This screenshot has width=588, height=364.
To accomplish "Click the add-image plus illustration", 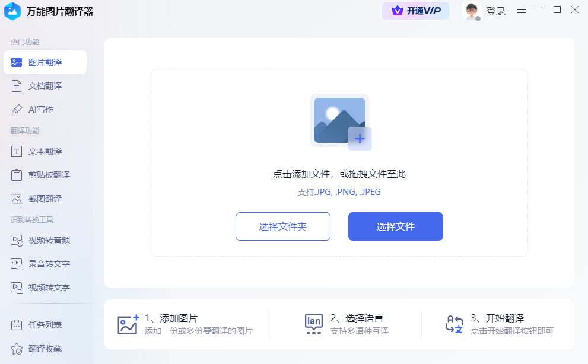I will pos(340,122).
